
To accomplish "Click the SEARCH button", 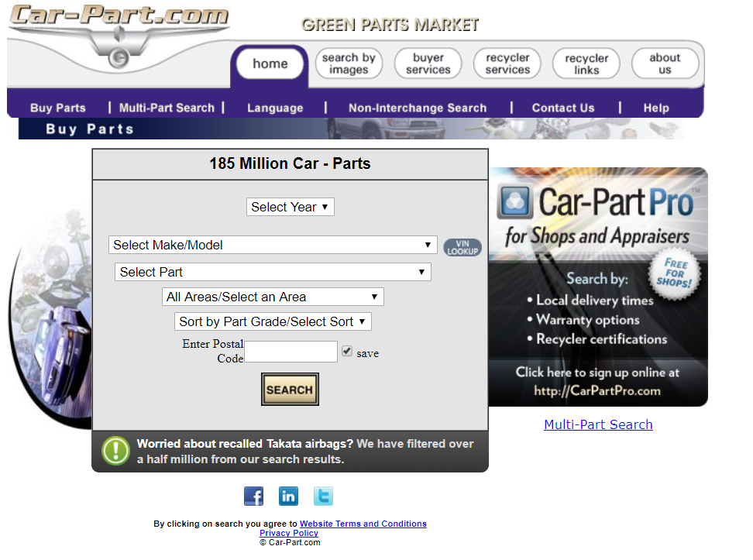I will tap(290, 390).
